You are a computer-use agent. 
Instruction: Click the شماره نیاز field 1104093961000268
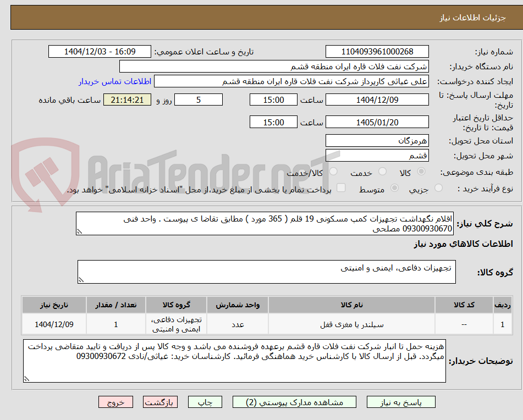(x=377, y=52)
